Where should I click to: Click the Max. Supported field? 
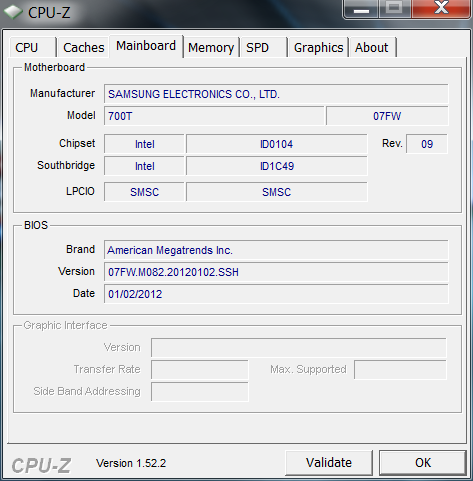pyautogui.click(x=400, y=370)
